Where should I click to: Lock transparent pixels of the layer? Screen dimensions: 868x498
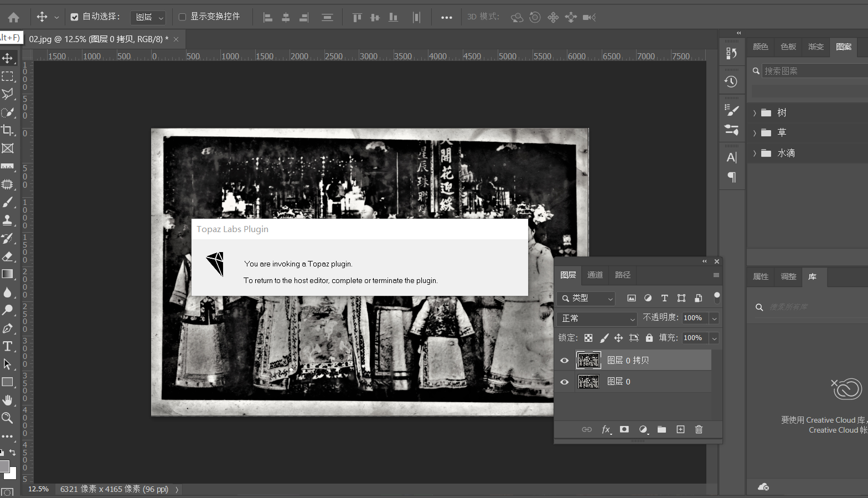pyautogui.click(x=588, y=338)
